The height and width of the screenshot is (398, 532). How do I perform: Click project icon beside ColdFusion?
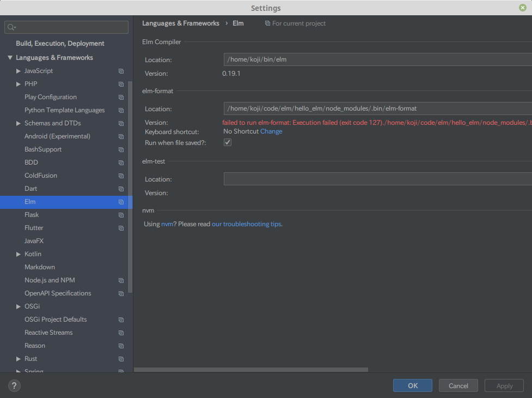tap(121, 176)
